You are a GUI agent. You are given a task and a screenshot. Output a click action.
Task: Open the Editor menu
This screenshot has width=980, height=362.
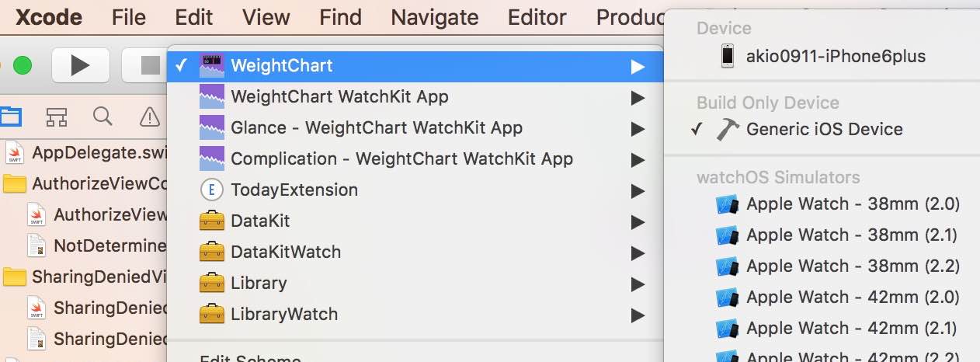click(x=538, y=17)
